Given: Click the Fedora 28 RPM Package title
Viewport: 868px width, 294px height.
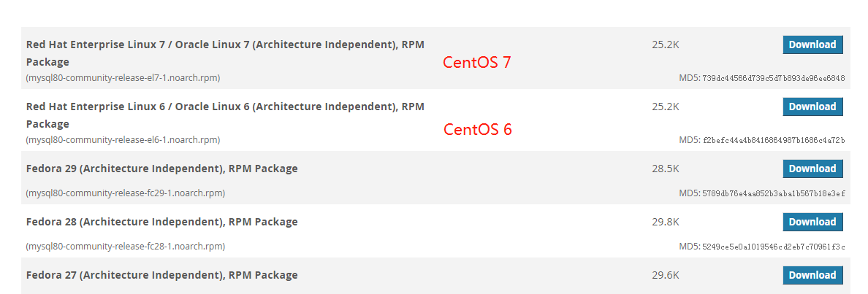Looking at the screenshot, I should click(x=161, y=222).
